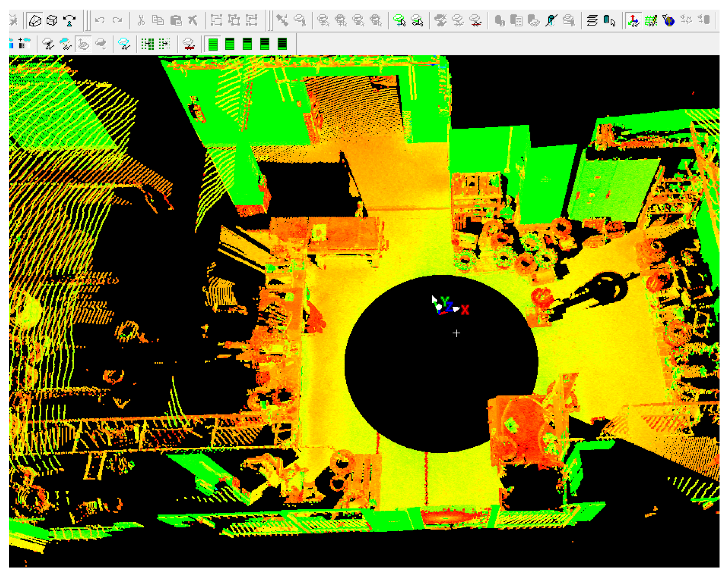
Task: Click the cyan cloud visibility glasses icon
Action: tap(124, 44)
